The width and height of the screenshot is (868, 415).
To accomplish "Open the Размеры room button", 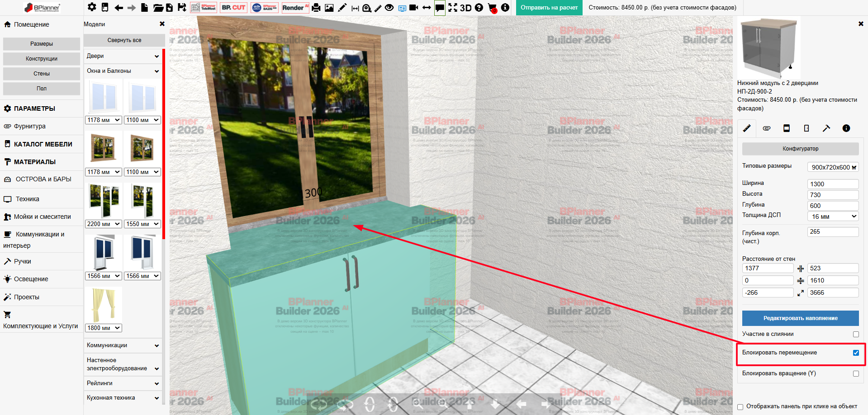I will [42, 44].
